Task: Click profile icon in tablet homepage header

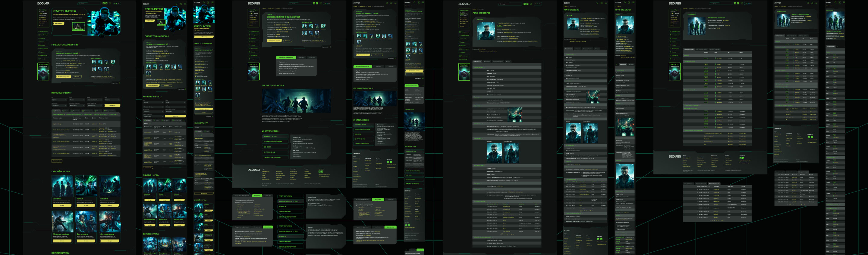Action: point(180,4)
